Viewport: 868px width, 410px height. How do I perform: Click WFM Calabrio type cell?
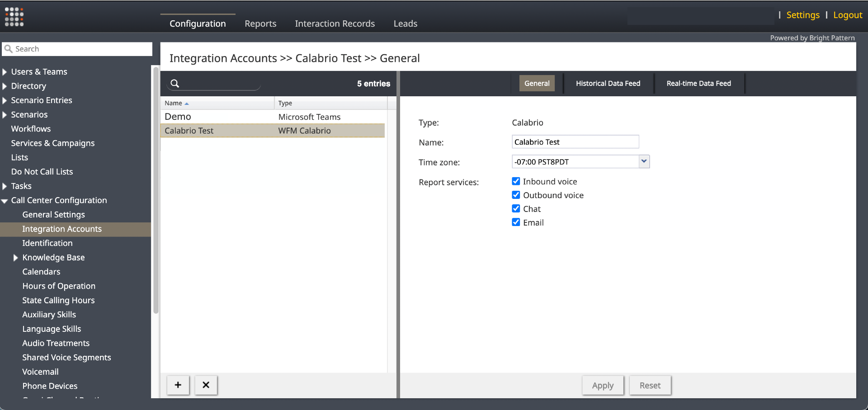pos(305,131)
